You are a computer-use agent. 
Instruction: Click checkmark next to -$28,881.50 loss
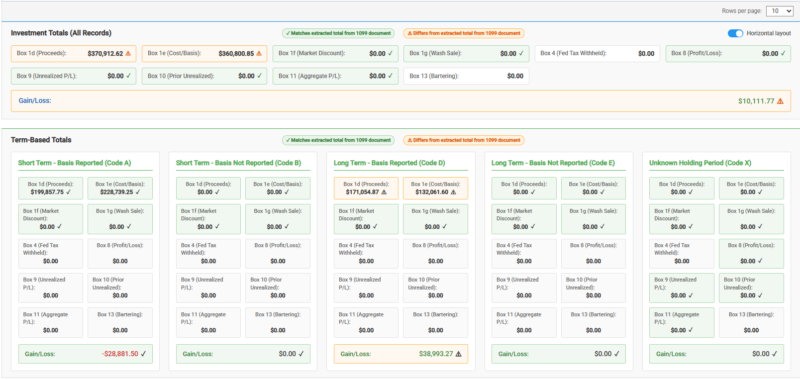[x=143, y=353]
